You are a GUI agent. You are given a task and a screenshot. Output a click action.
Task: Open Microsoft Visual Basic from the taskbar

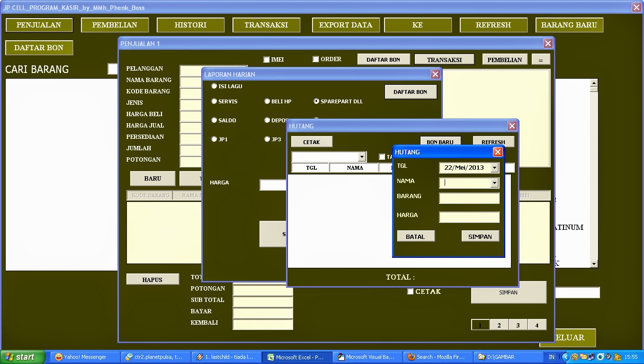367,357
